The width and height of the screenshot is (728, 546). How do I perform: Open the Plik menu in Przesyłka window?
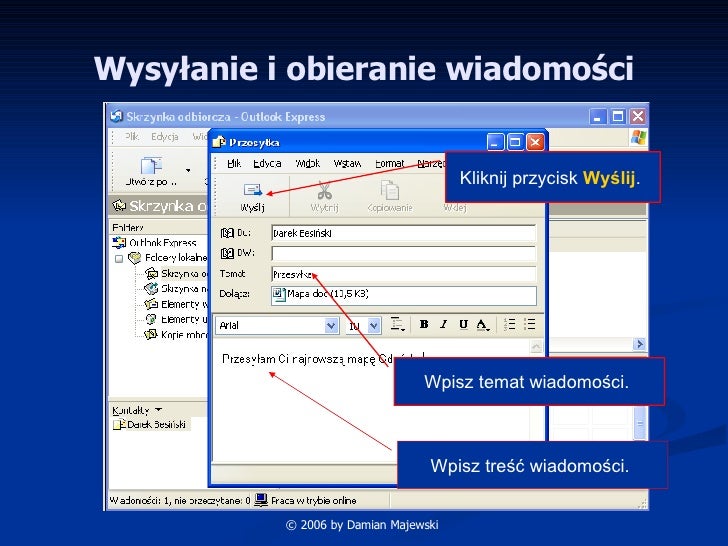pos(234,163)
